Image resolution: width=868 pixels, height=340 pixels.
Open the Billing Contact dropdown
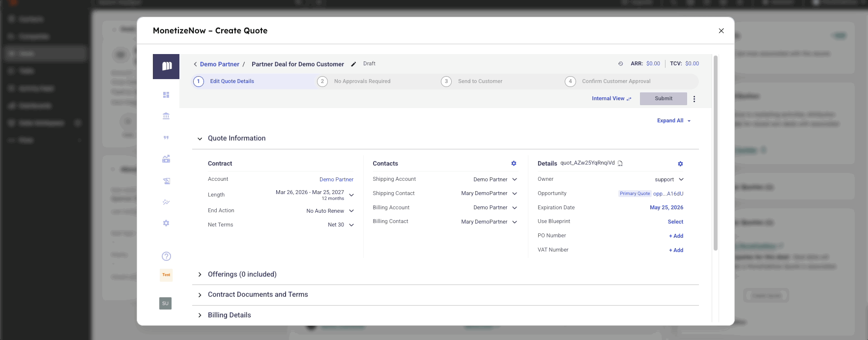tap(515, 222)
